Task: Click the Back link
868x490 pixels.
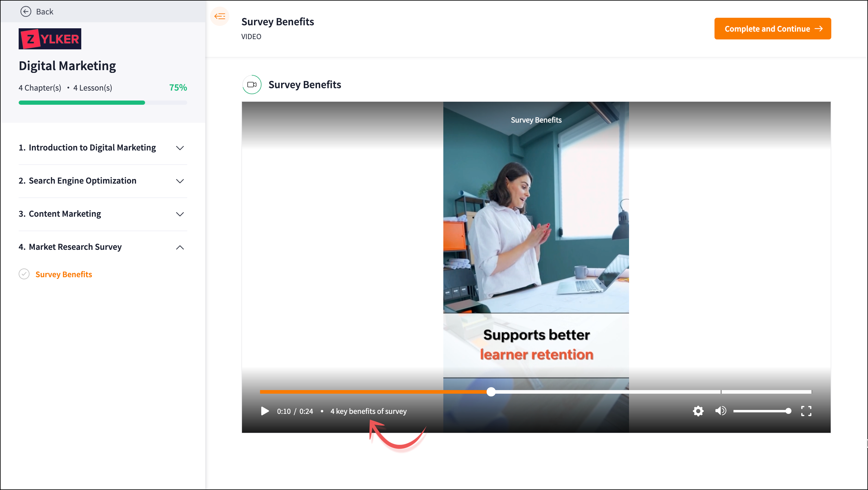Action: tap(45, 11)
